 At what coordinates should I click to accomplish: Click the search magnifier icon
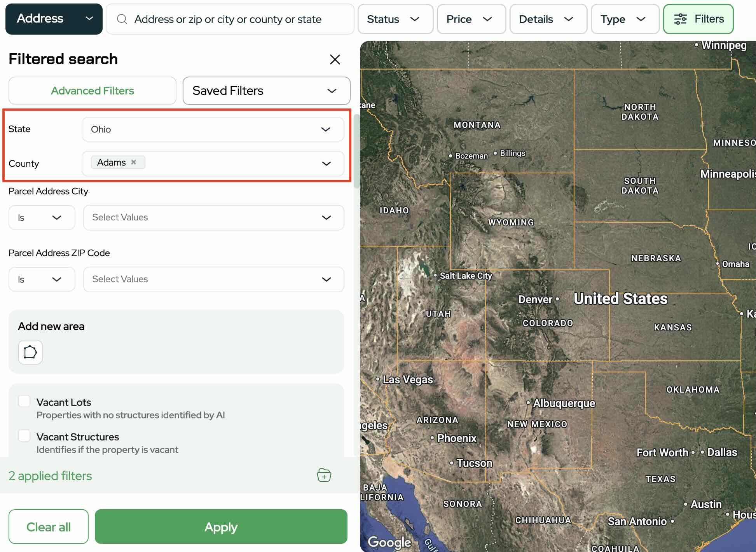point(122,19)
